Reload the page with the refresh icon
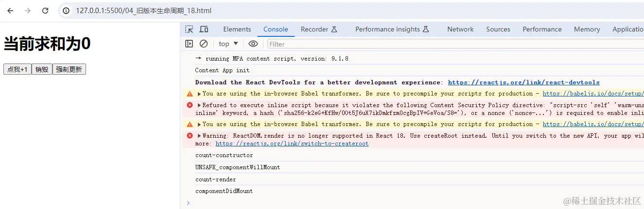 (45, 11)
